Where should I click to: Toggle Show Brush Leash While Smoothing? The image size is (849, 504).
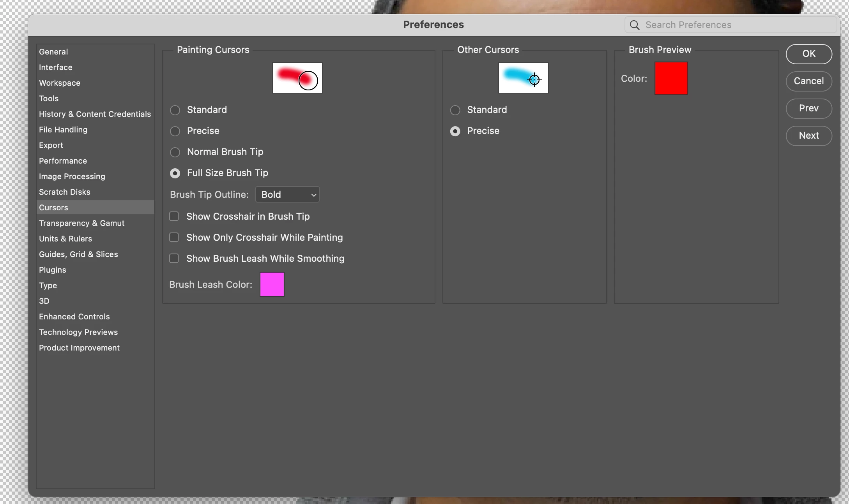click(x=174, y=259)
